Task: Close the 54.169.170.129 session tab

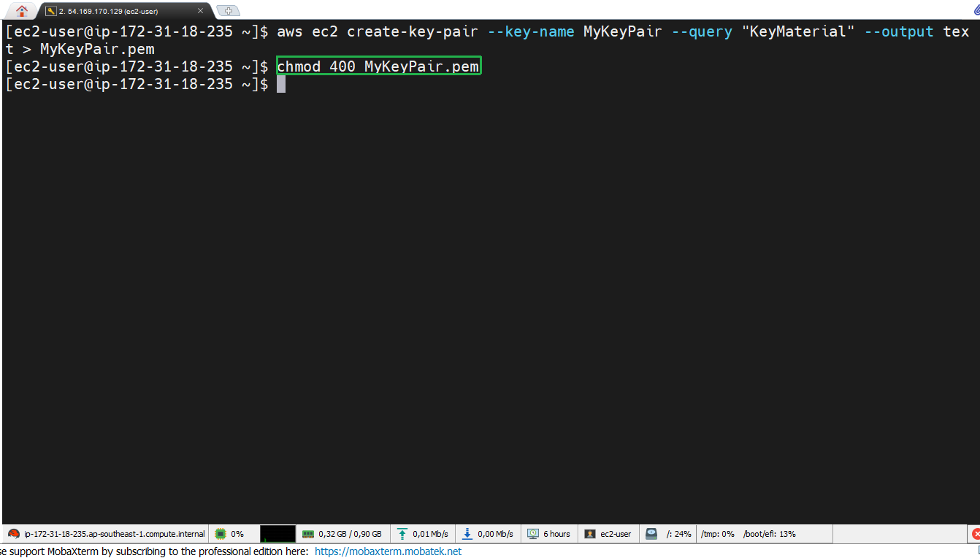Action: coord(200,11)
